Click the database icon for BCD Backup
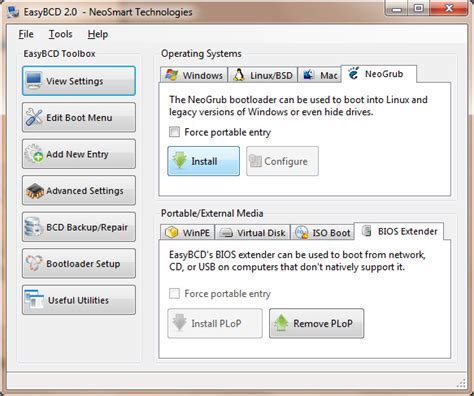Screen dimensions: 474x396 (x=33, y=227)
